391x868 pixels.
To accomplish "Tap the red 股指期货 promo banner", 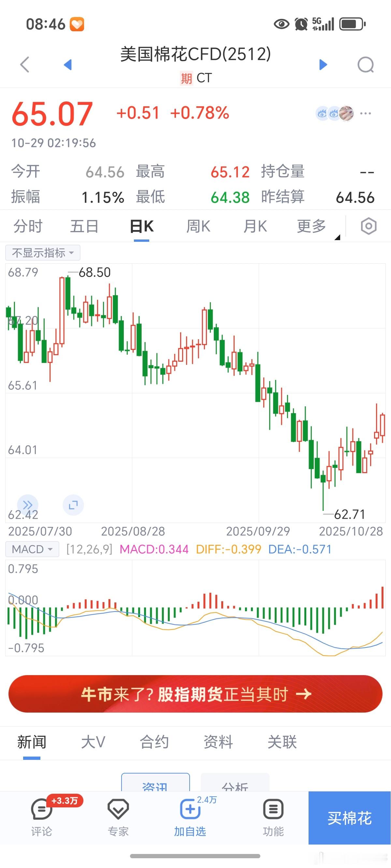I will pyautogui.click(x=195, y=694).
